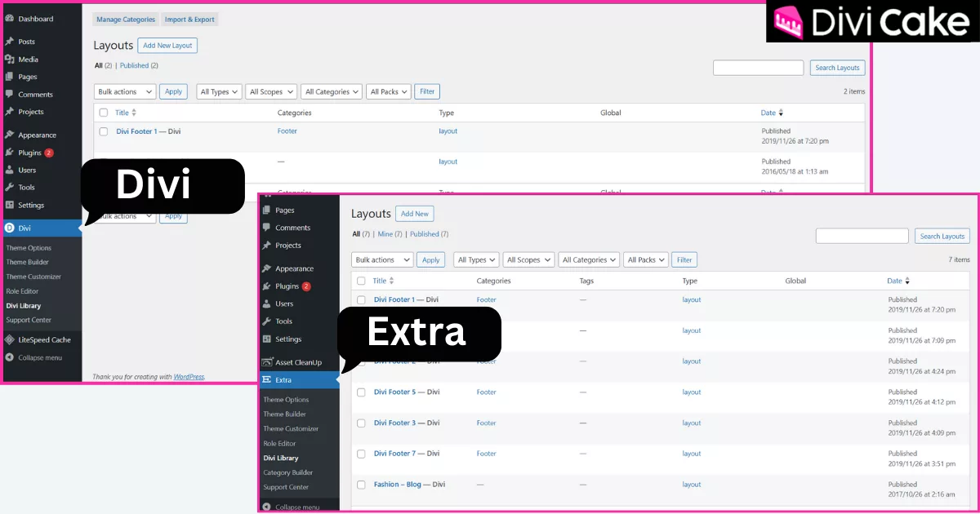
Task: Open All Categories dropdown in Extra window
Action: pos(590,260)
